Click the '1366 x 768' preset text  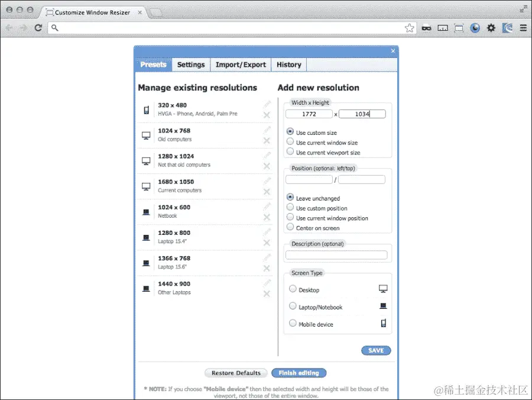174,259
